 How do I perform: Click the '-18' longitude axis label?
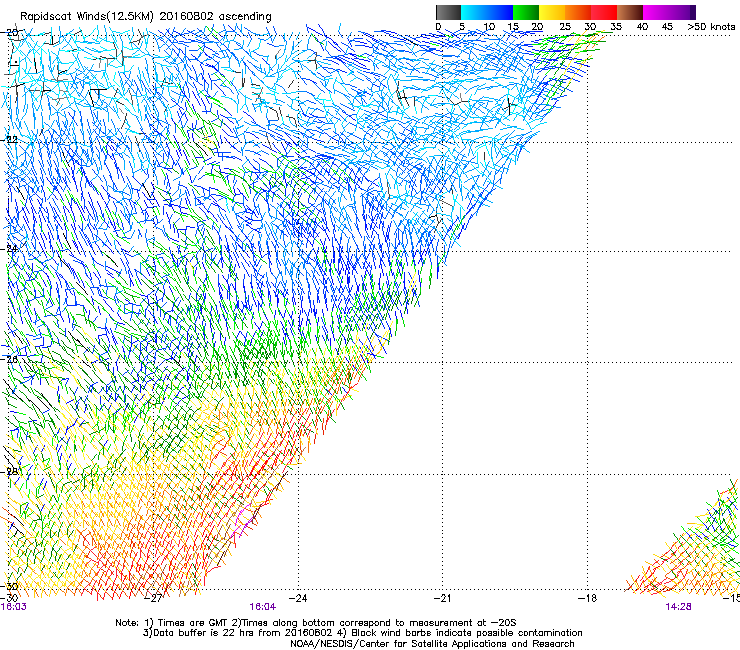pos(587,598)
